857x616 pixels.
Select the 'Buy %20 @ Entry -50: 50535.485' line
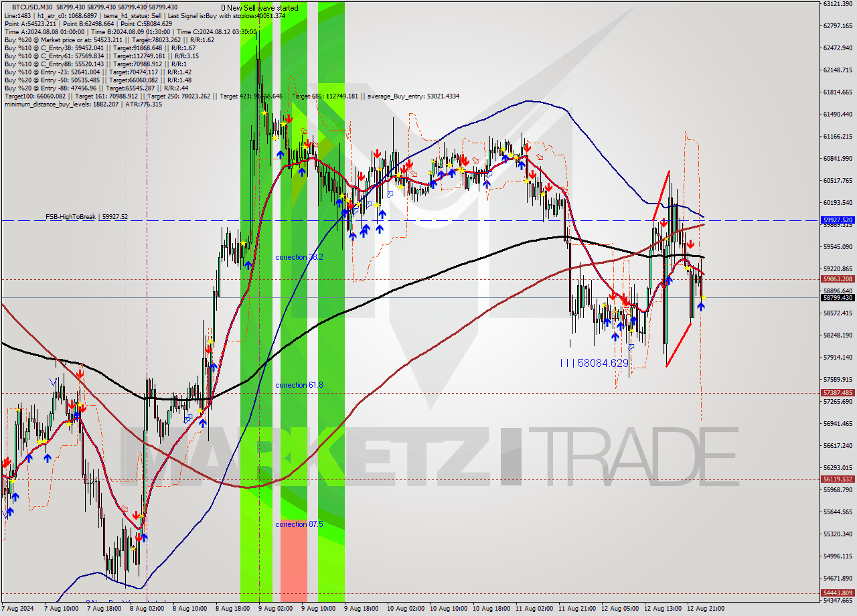98,80
